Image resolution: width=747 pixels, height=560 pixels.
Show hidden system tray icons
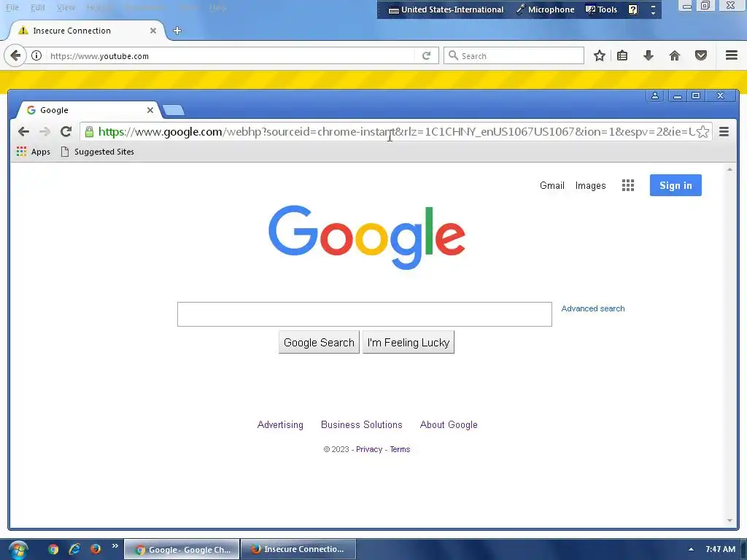691,550
